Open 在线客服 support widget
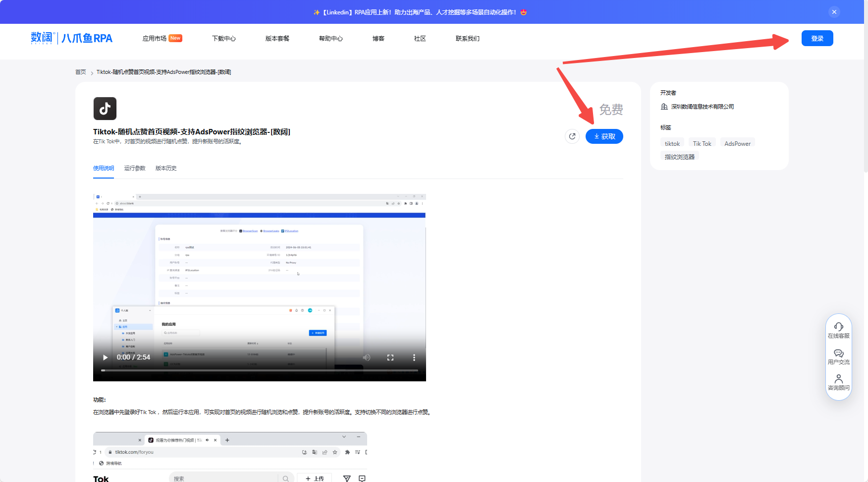 pyautogui.click(x=839, y=330)
